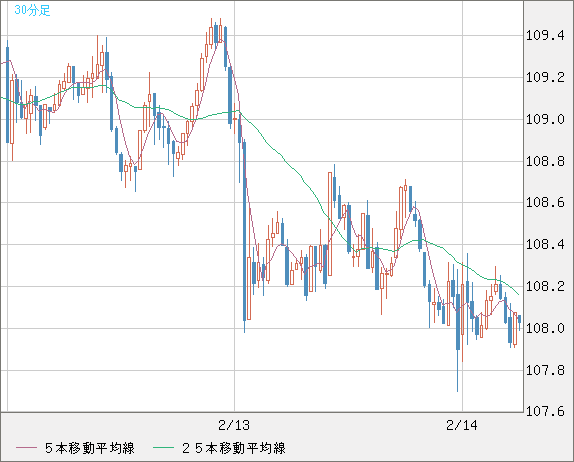Click the 109.4 price axis label

pyautogui.click(x=545, y=36)
